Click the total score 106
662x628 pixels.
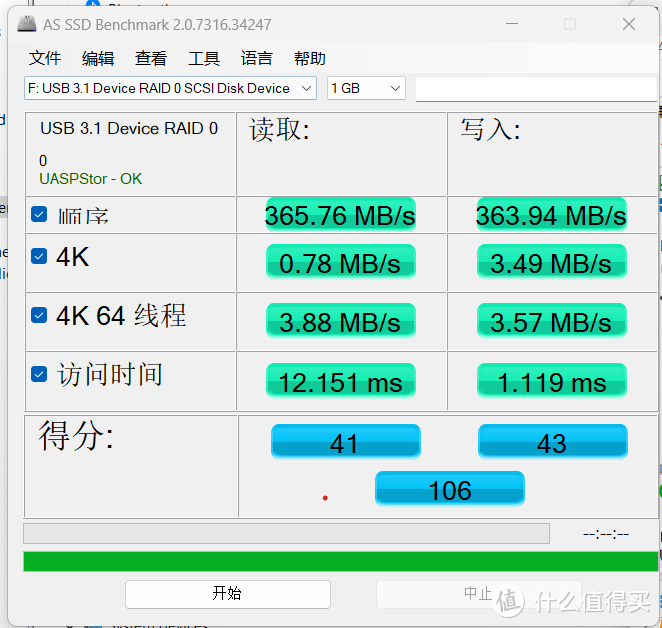click(450, 489)
